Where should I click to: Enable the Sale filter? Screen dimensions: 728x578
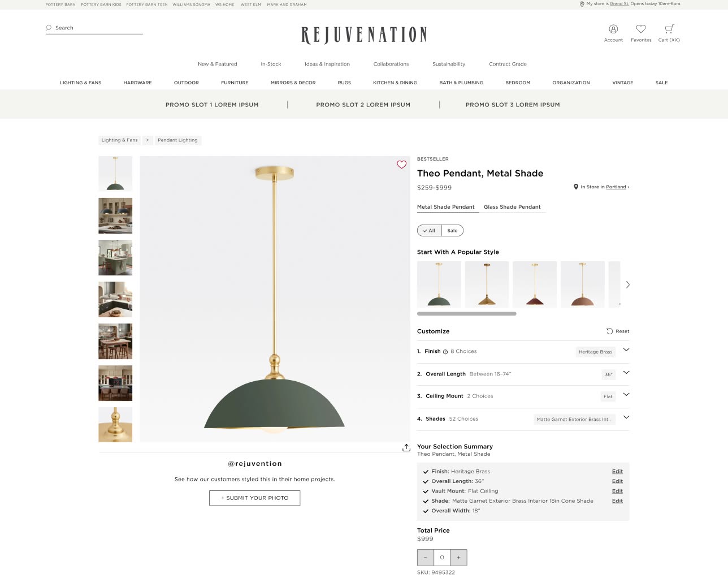coord(452,230)
